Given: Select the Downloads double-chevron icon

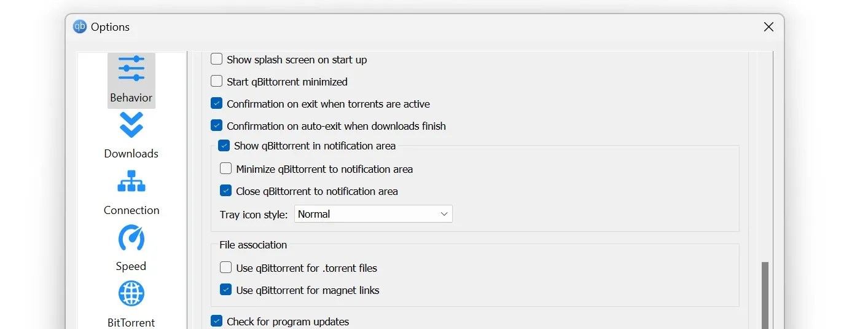Looking at the screenshot, I should click(x=131, y=125).
